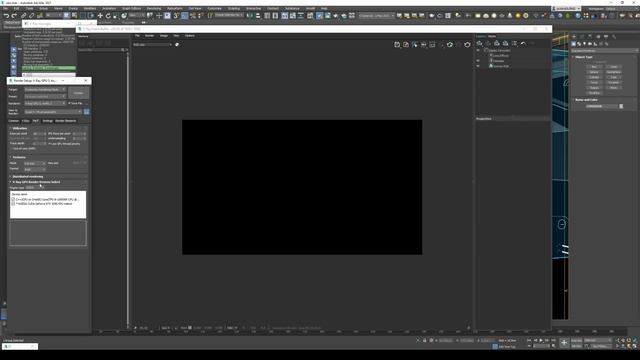
Task: Toggle the C++/CPU Intel device checkbox
Action: 13,200
